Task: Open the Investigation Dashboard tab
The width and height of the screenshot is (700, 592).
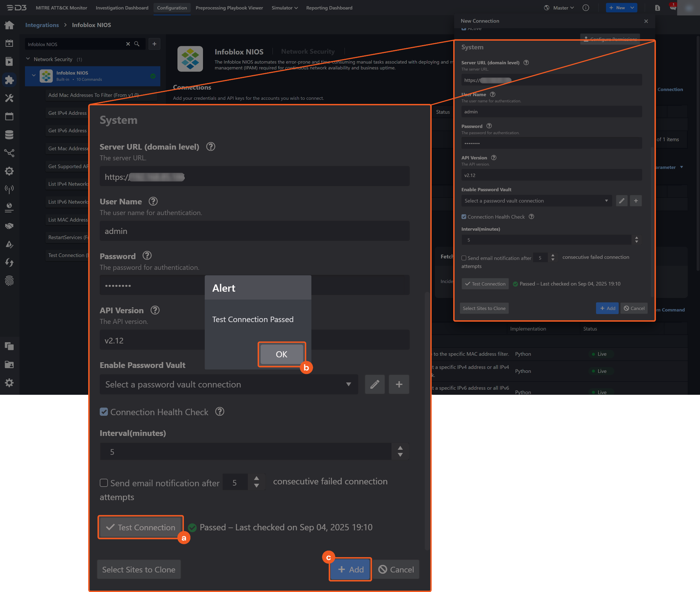Action: tap(122, 8)
